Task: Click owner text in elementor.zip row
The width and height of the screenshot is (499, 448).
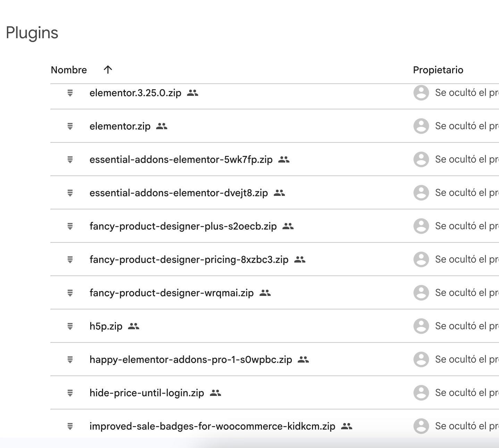Action: point(467,126)
